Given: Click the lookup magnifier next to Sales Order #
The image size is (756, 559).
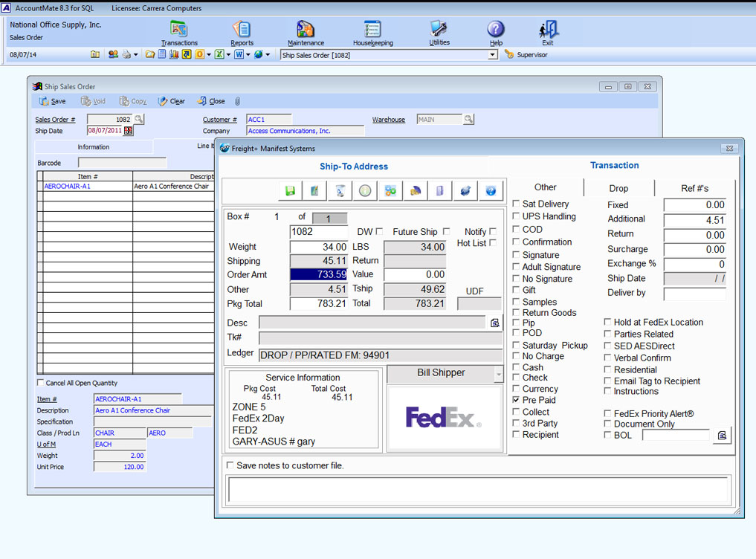Looking at the screenshot, I should tap(139, 119).
